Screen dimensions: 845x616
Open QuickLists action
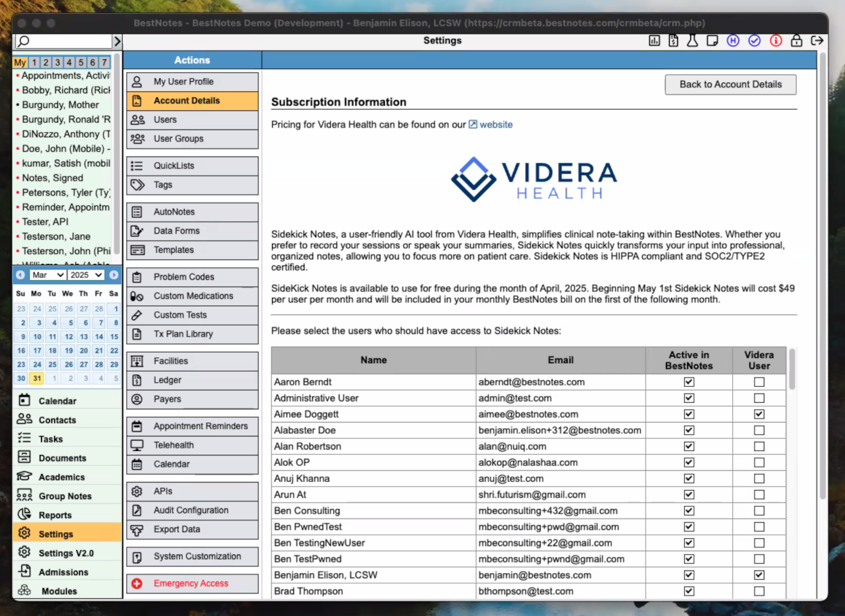click(x=192, y=166)
